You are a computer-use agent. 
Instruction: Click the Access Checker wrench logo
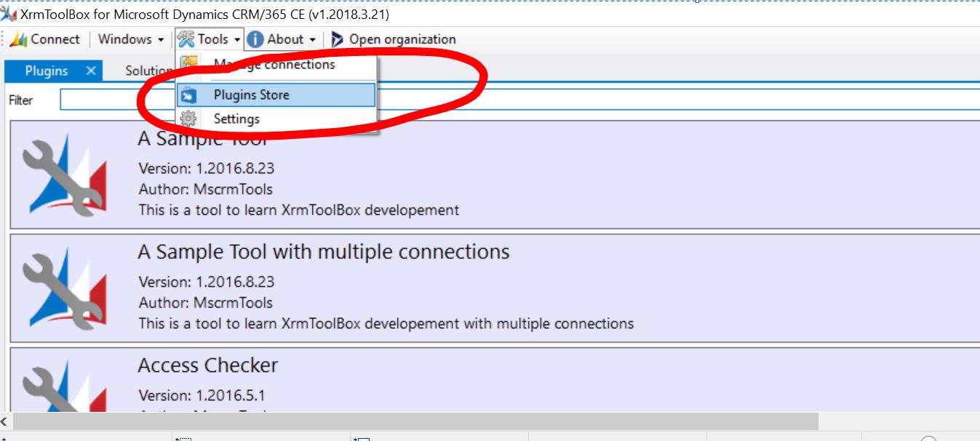pyautogui.click(x=64, y=386)
